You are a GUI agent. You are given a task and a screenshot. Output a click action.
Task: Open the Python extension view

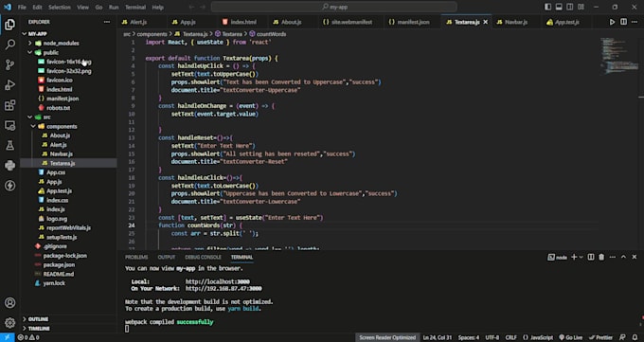pos(9,165)
